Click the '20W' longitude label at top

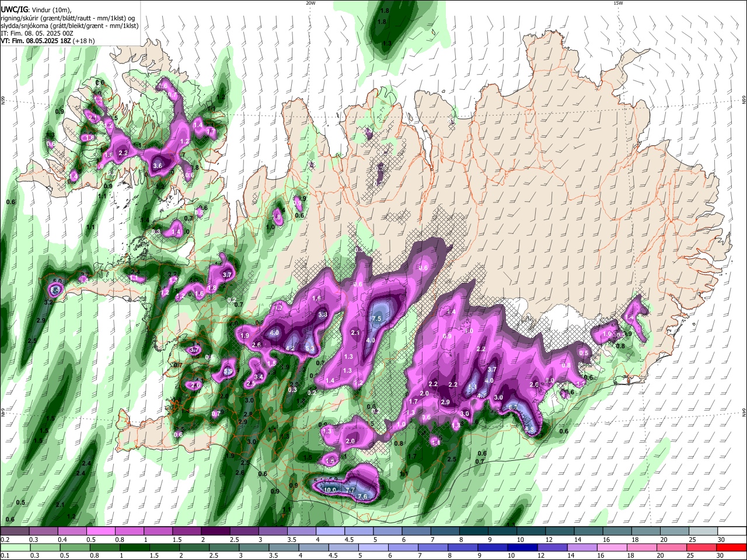[x=310, y=3]
